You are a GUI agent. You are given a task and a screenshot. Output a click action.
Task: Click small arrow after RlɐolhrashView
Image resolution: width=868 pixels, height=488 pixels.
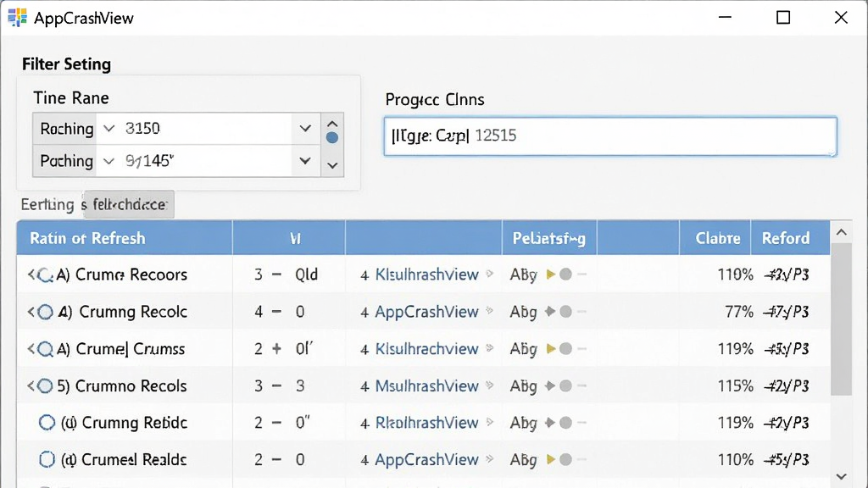click(x=489, y=422)
